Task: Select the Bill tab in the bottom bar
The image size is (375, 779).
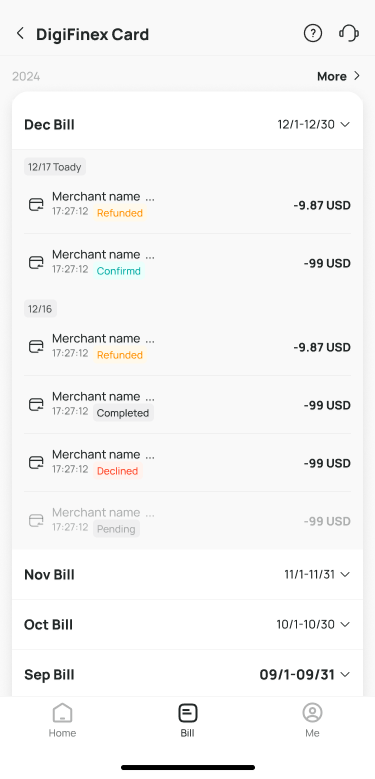Action: [x=187, y=720]
